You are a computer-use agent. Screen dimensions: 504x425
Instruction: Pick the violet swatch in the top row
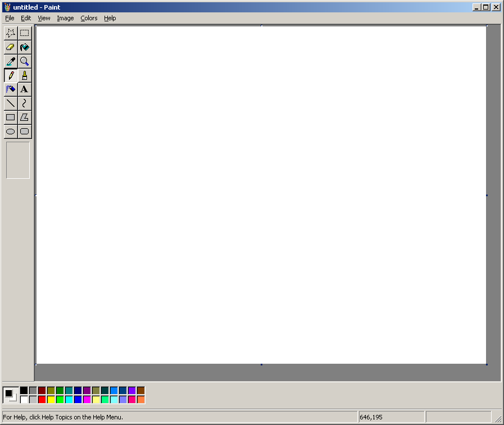[132, 391]
